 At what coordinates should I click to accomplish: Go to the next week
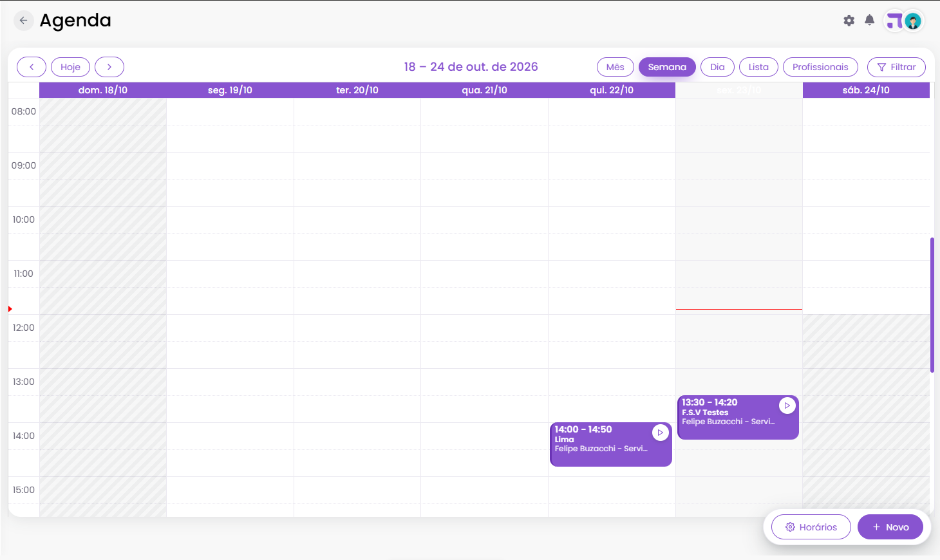pos(109,67)
